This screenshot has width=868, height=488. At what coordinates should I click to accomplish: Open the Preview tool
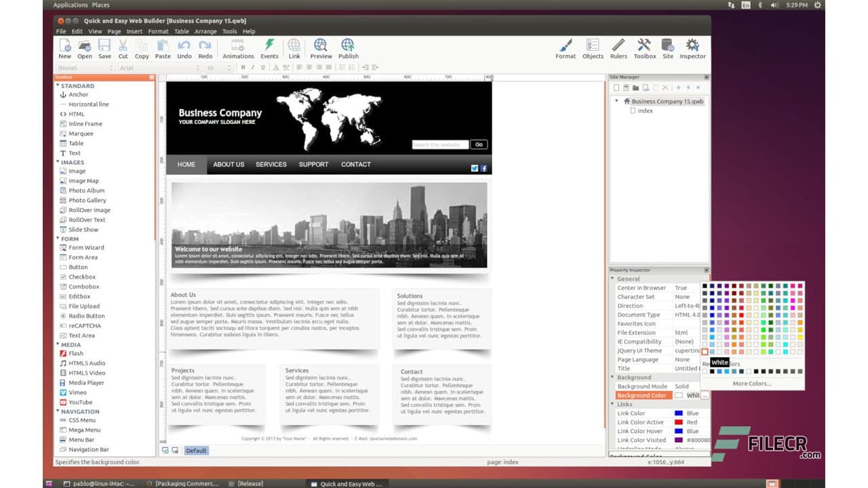(321, 47)
